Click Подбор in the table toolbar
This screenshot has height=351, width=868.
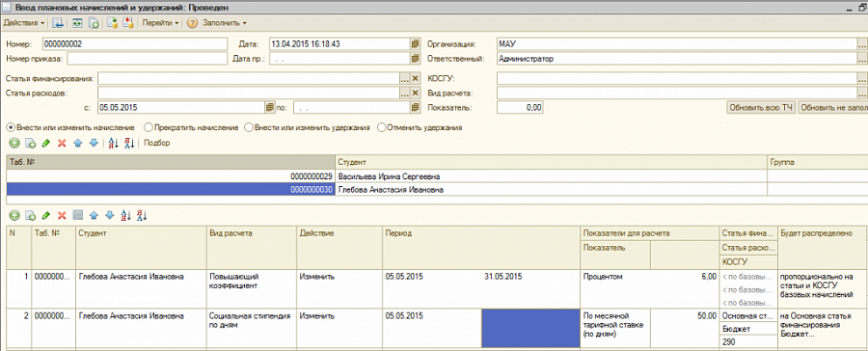pyautogui.click(x=156, y=143)
